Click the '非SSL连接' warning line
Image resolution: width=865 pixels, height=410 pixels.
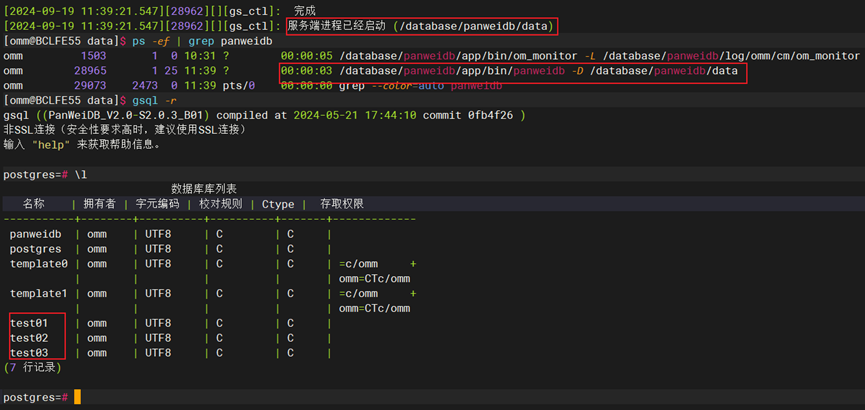(x=124, y=130)
